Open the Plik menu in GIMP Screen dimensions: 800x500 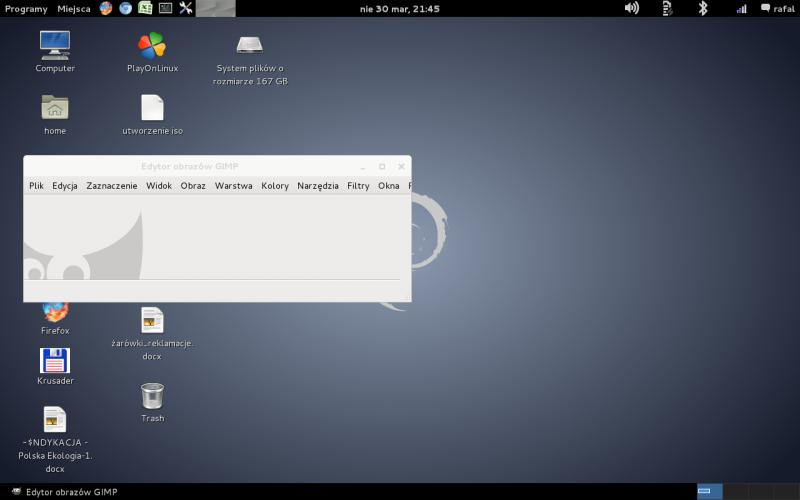(36, 186)
